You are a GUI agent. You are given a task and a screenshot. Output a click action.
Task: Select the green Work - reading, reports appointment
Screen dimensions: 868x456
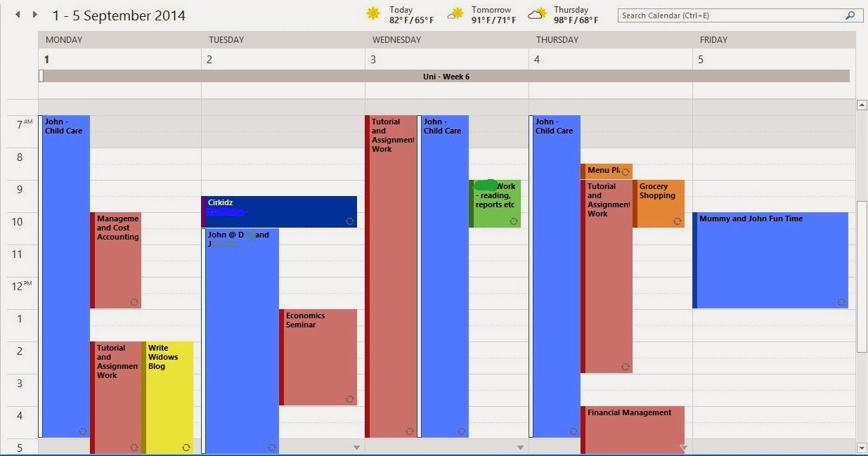tap(495, 204)
